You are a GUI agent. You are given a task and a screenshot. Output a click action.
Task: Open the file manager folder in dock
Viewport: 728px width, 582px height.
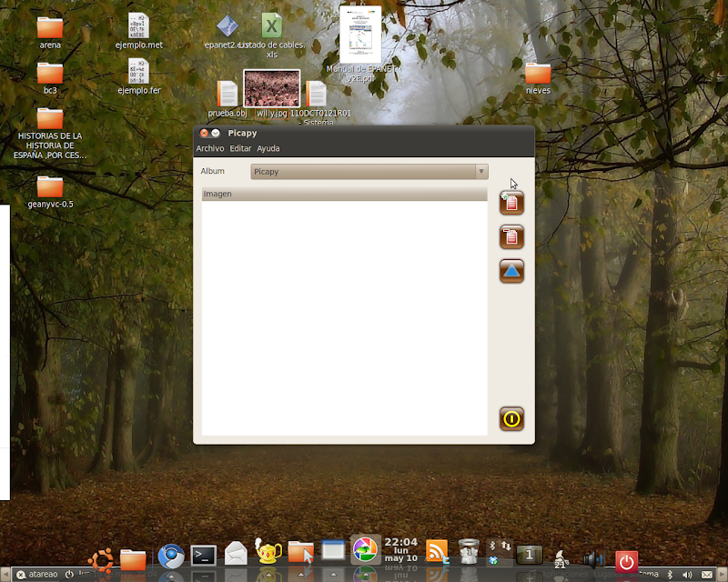pyautogui.click(x=133, y=558)
